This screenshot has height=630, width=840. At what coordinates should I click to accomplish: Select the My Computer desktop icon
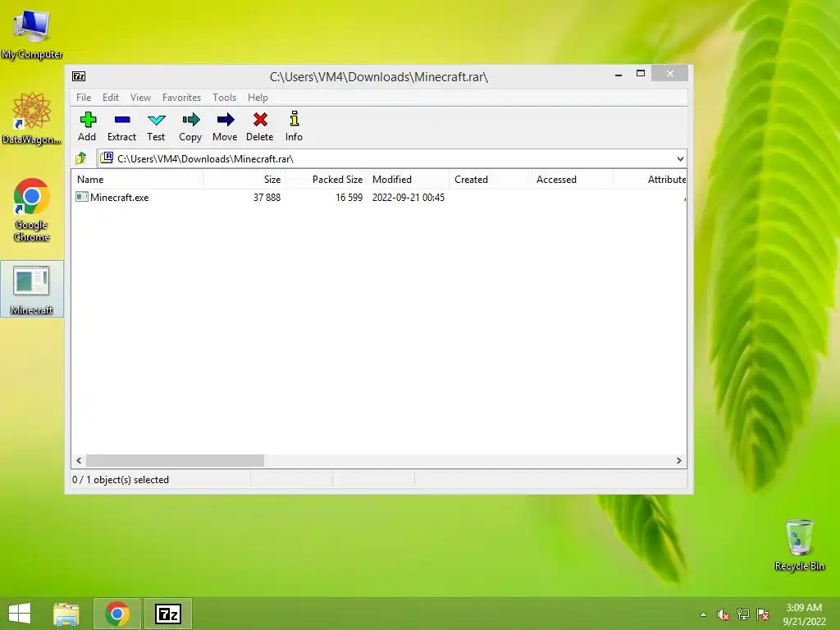click(x=32, y=33)
